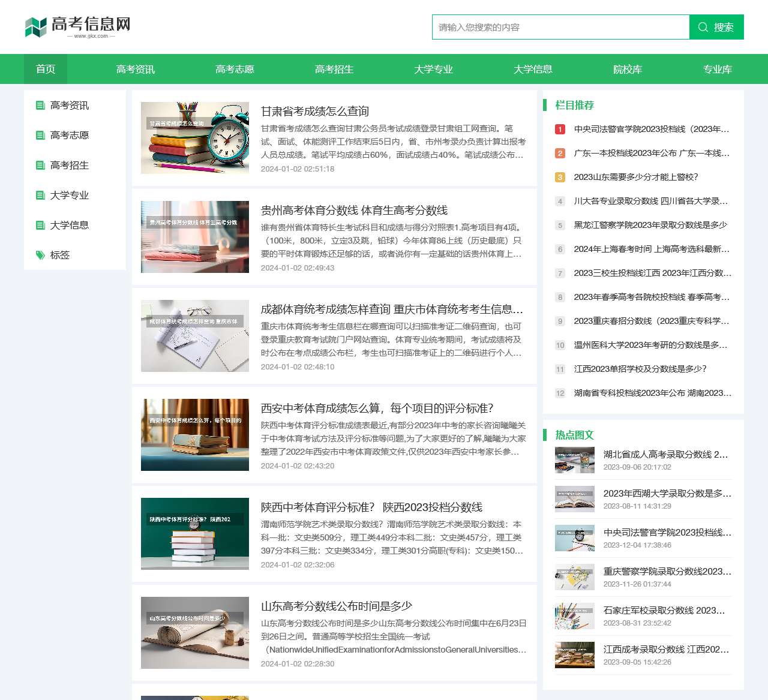Focus the search input field
768x700 pixels.
pos(560,27)
